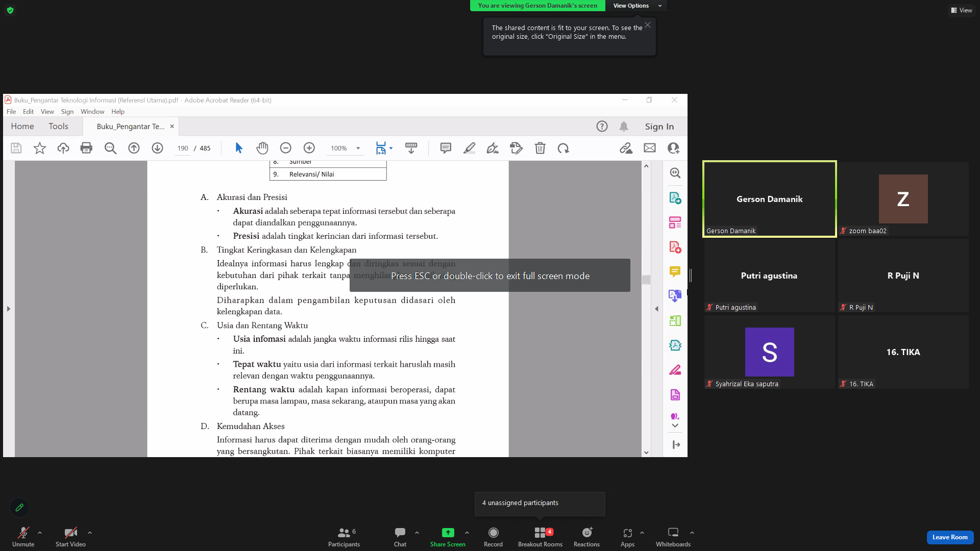Switch to the Home tab
980x551 pixels.
coord(22,126)
